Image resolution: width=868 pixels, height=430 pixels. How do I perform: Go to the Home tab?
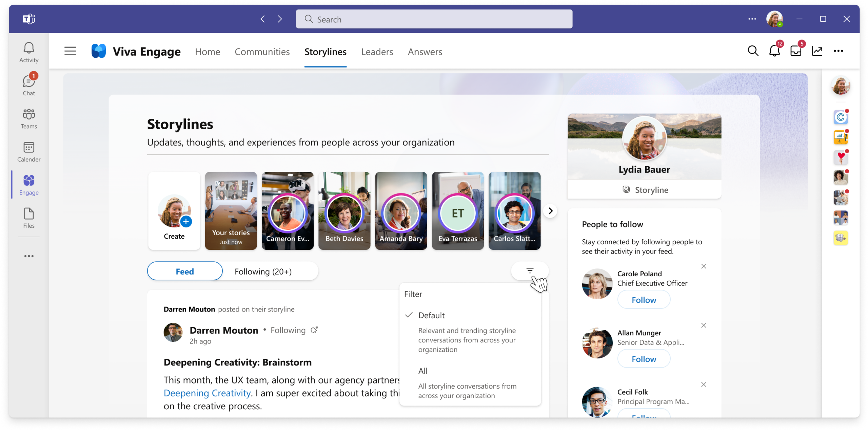point(208,52)
